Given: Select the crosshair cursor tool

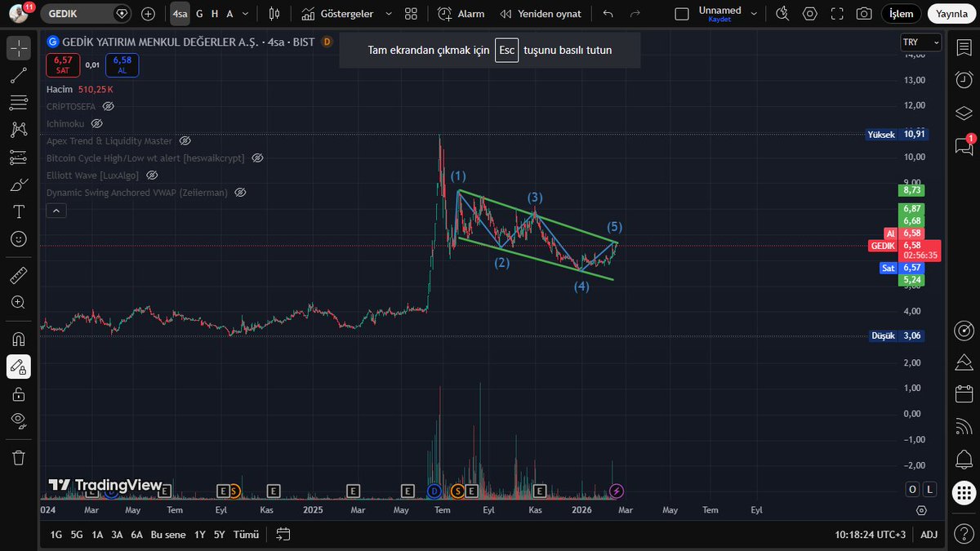Looking at the screenshot, I should pyautogui.click(x=19, y=47).
